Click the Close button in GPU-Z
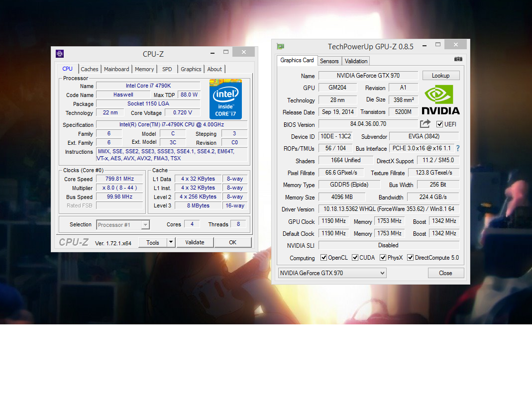This screenshot has width=532, height=398. tap(445, 273)
